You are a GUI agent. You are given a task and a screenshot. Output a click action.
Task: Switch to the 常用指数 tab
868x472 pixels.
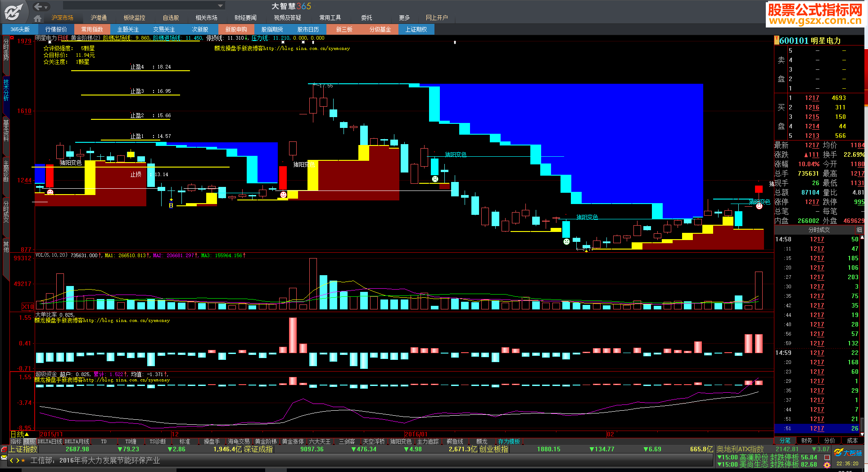tap(92, 29)
